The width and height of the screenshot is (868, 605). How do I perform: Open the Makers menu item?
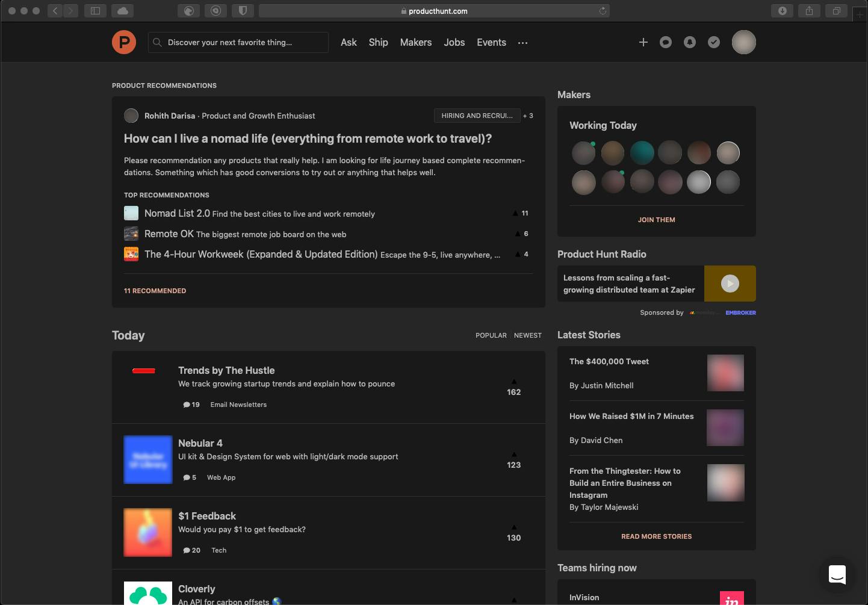tap(416, 42)
